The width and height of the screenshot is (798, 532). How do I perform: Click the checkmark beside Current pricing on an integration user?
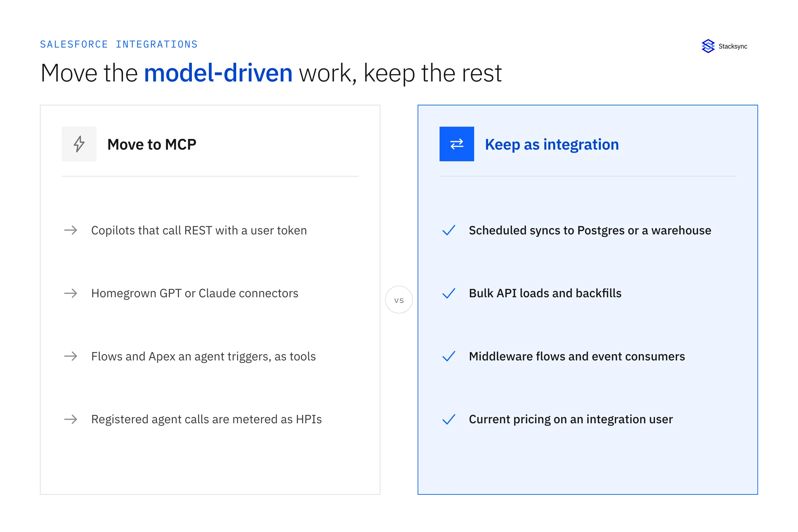pyautogui.click(x=449, y=419)
